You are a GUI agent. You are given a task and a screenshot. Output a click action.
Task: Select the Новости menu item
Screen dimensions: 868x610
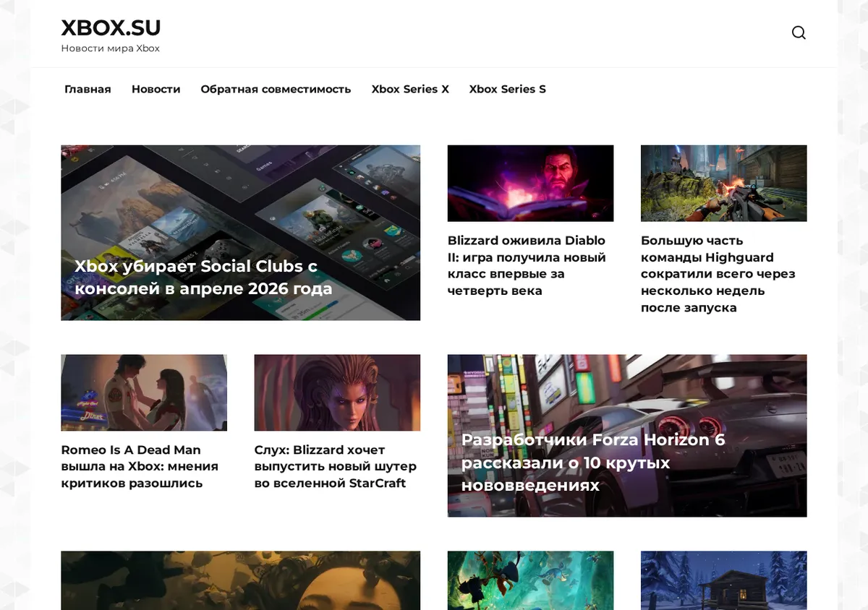tap(156, 89)
